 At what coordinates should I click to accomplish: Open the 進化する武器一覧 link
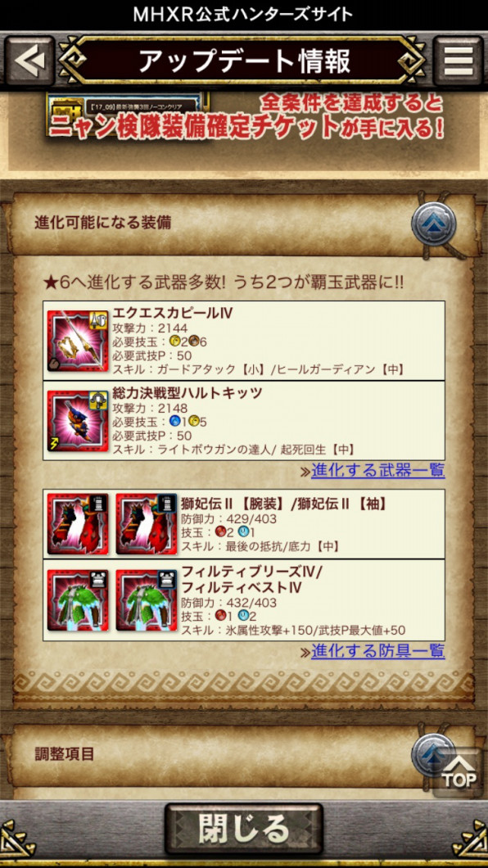coord(378,471)
